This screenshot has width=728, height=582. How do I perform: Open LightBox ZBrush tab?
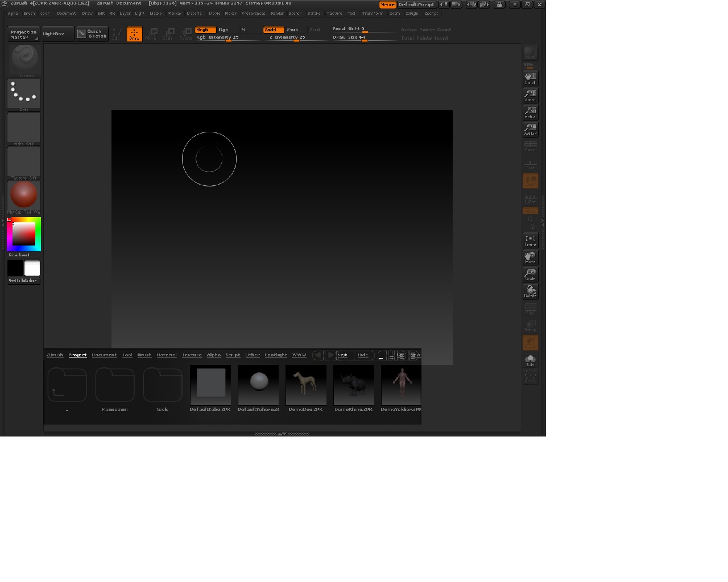coord(55,355)
